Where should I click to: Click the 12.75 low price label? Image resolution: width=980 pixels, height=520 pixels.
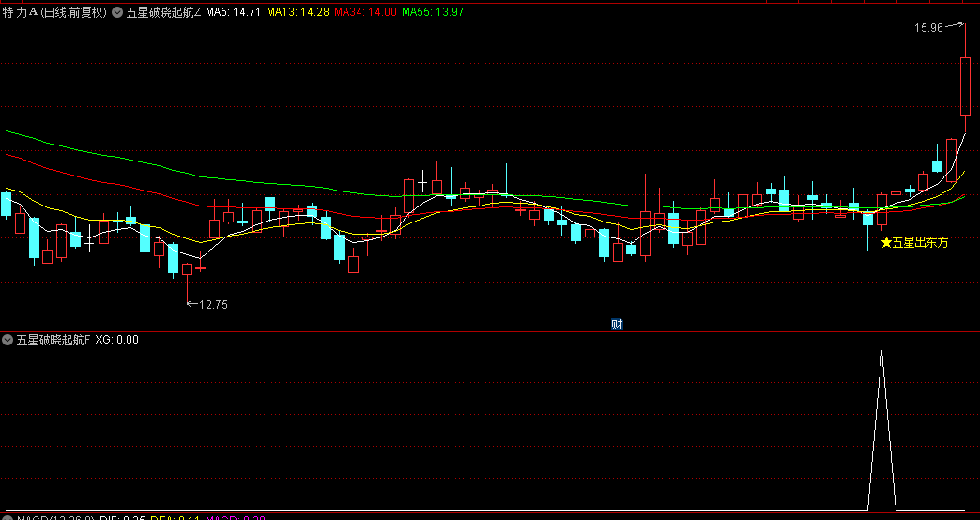click(214, 305)
